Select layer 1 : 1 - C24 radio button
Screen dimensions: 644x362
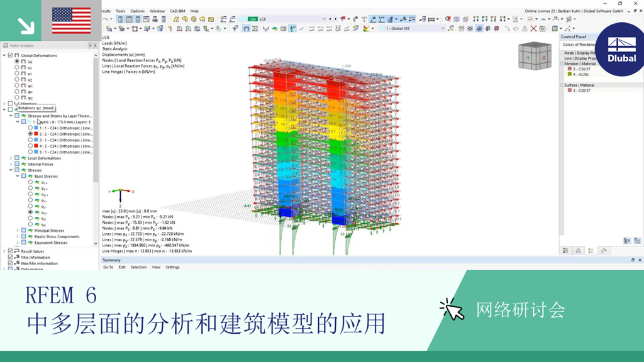[30, 128]
